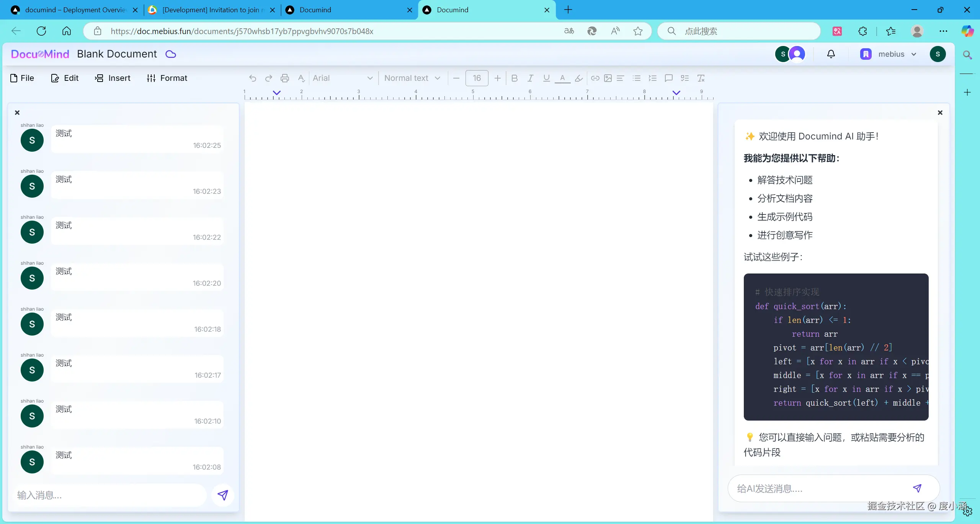
Task: Decrease the font size with the minus button
Action: [456, 78]
